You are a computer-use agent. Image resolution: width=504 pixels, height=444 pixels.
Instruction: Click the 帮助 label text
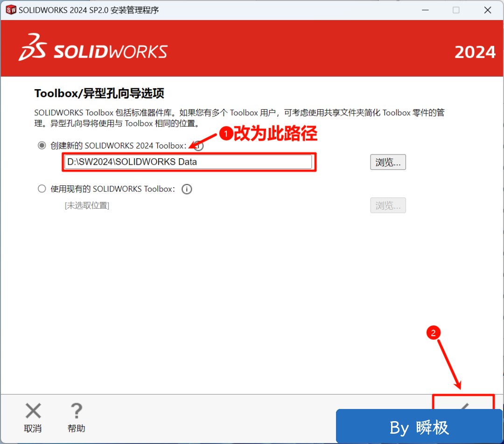[77, 429]
